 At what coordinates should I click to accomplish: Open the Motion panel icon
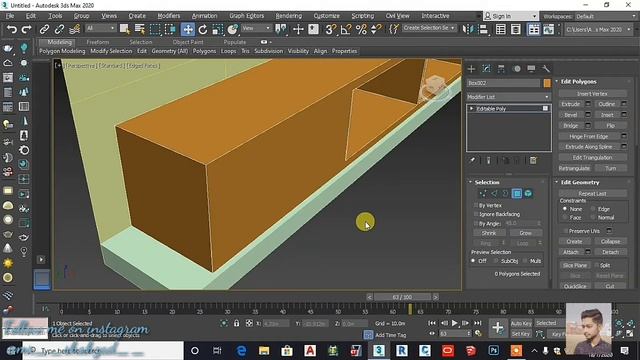click(517, 69)
